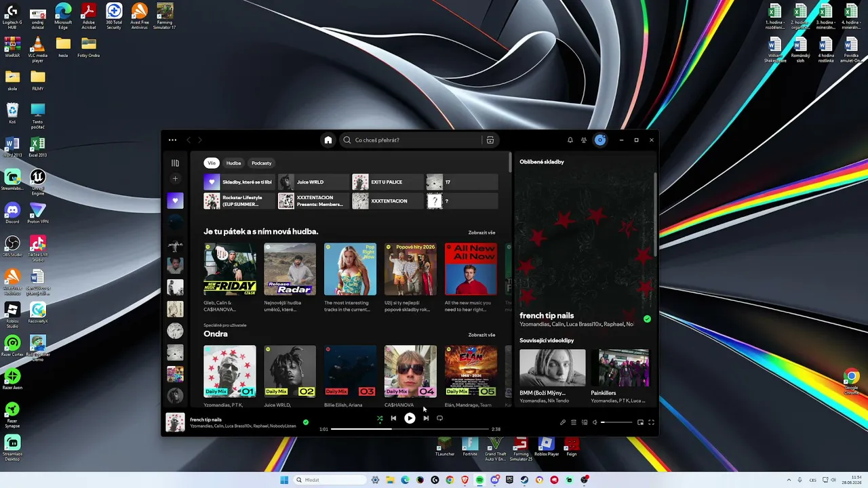
Task: Open Connect to a device icon
Action: [x=585, y=422]
